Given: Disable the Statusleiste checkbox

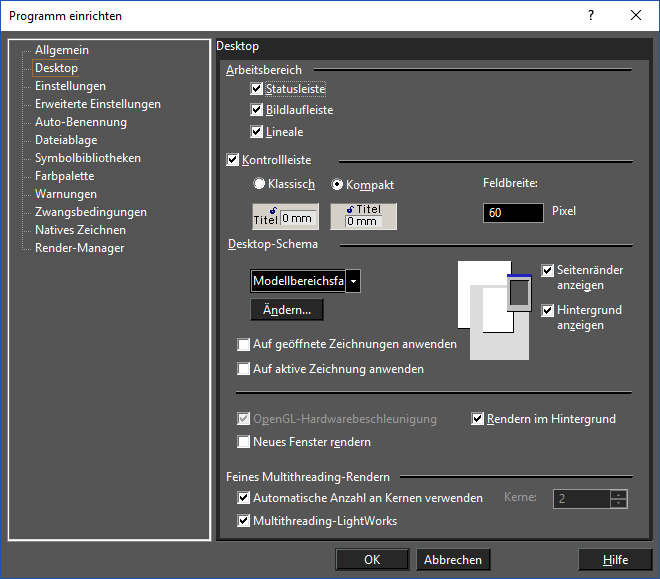Looking at the screenshot, I should tap(257, 89).
